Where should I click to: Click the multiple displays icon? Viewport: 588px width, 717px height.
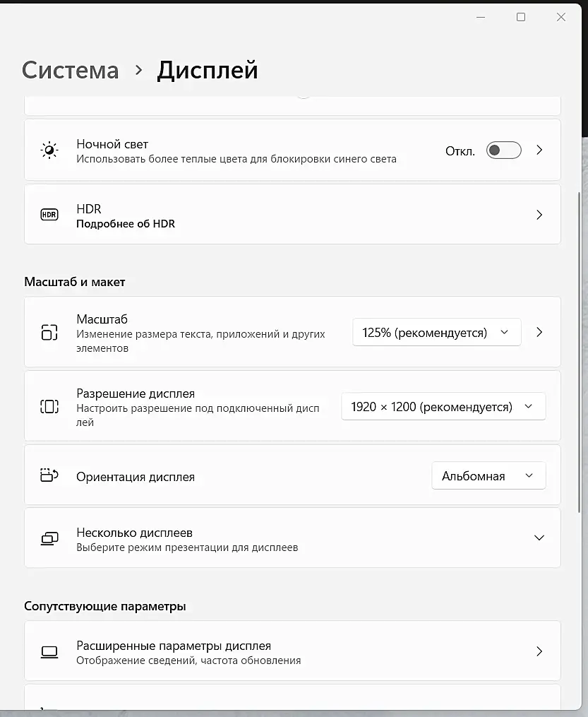(49, 538)
